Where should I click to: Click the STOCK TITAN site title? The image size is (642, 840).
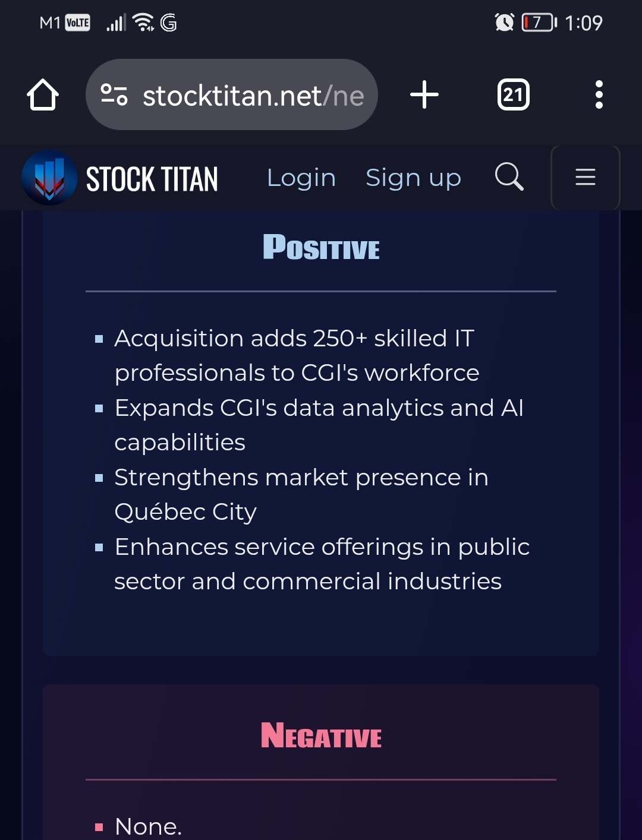[152, 179]
